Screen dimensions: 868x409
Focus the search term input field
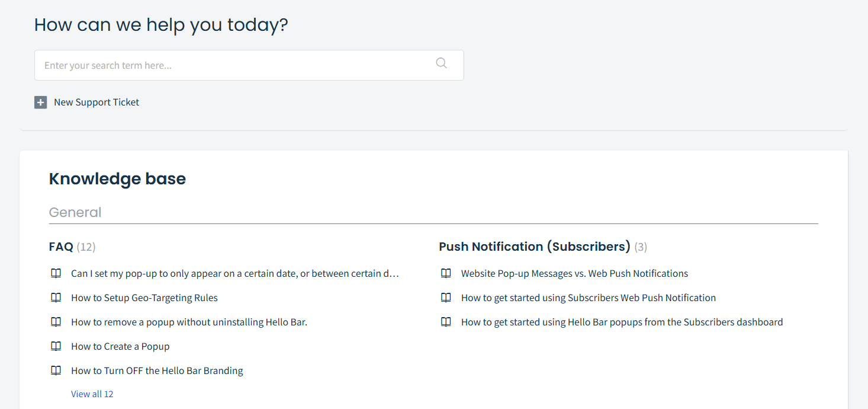point(249,65)
